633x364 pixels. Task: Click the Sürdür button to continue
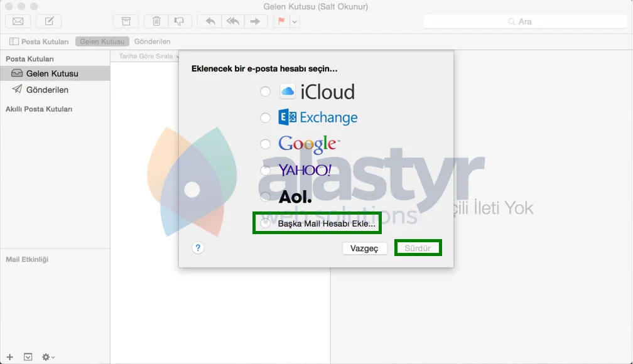[418, 247]
